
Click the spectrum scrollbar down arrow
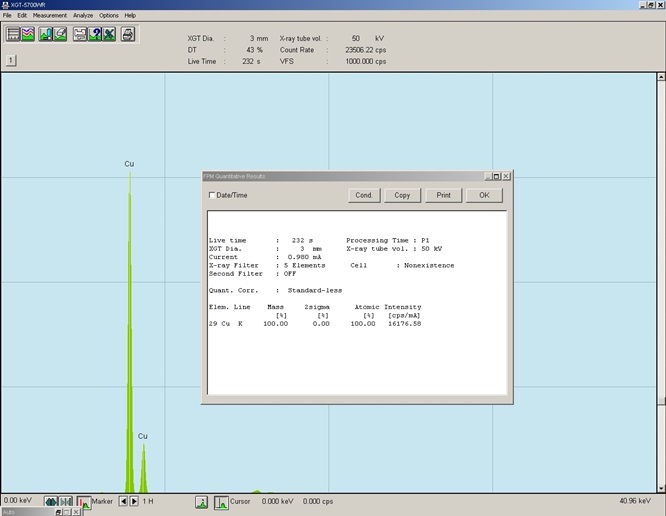click(661, 488)
